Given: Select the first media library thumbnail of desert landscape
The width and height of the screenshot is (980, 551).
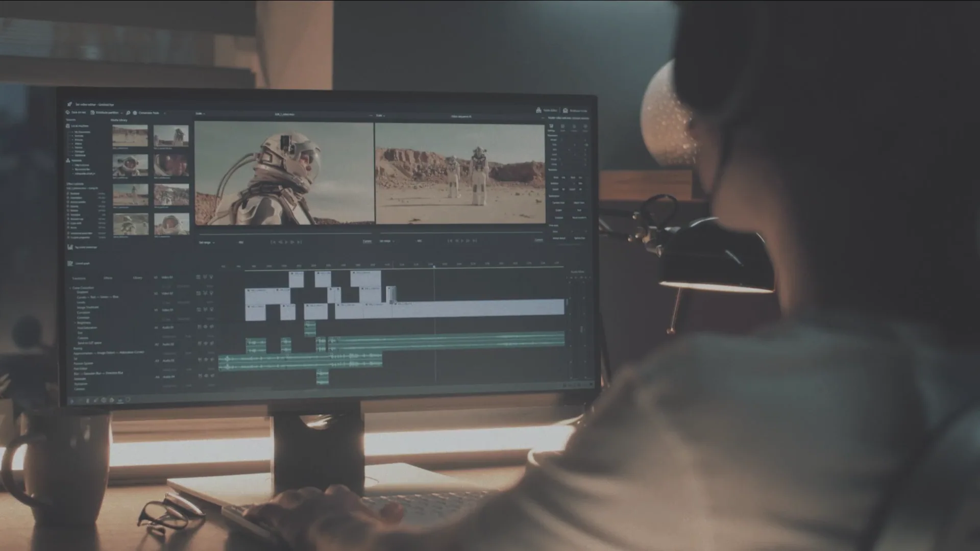Looking at the screenshot, I should point(130,136).
